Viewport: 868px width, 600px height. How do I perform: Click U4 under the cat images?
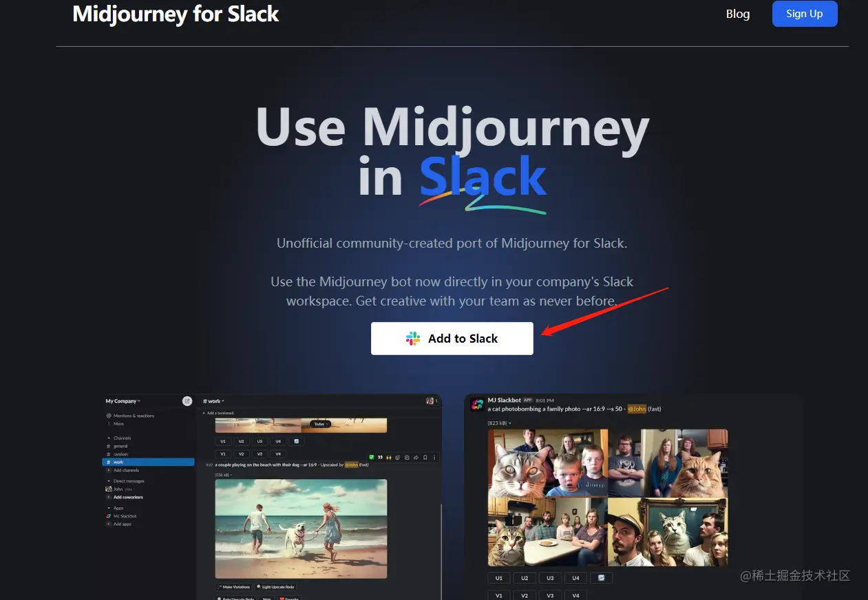pyautogui.click(x=575, y=578)
